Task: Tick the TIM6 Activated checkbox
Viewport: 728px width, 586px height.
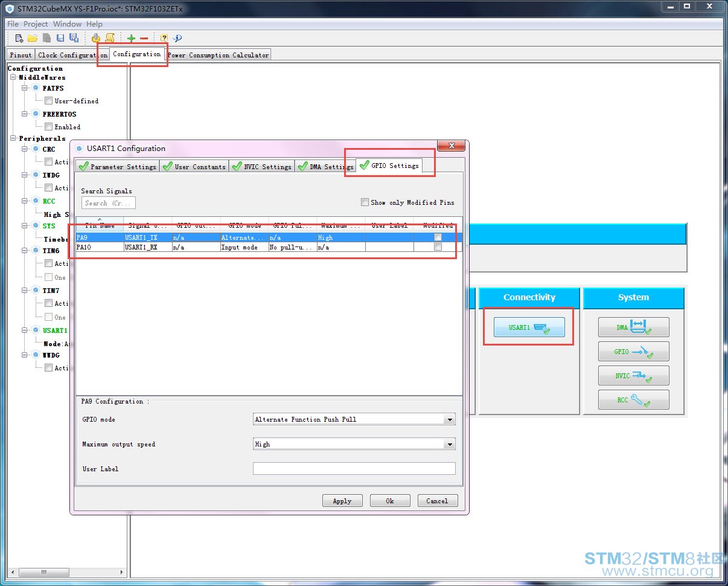Action: click(49, 263)
